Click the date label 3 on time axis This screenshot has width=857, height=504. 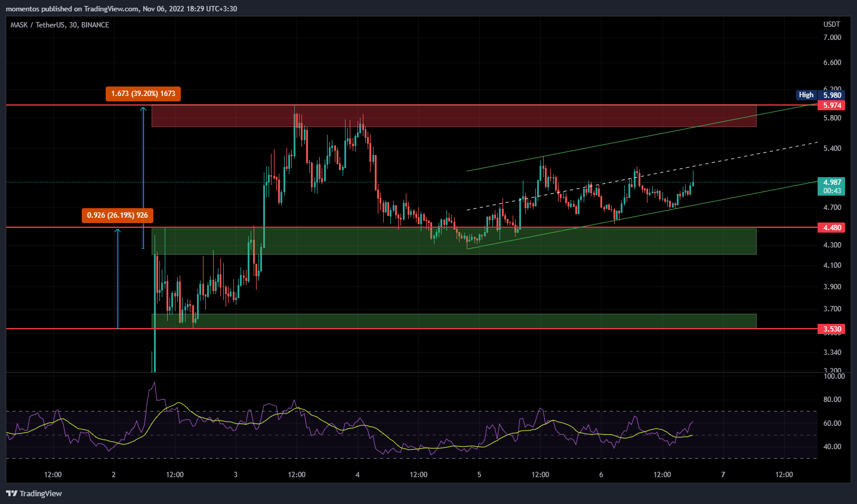click(x=236, y=475)
